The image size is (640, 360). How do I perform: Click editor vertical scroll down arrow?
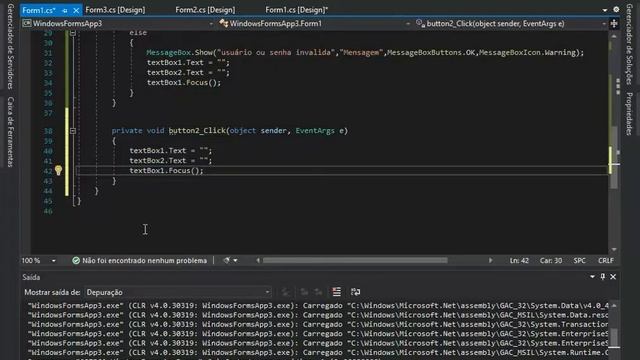pyautogui.click(x=614, y=249)
